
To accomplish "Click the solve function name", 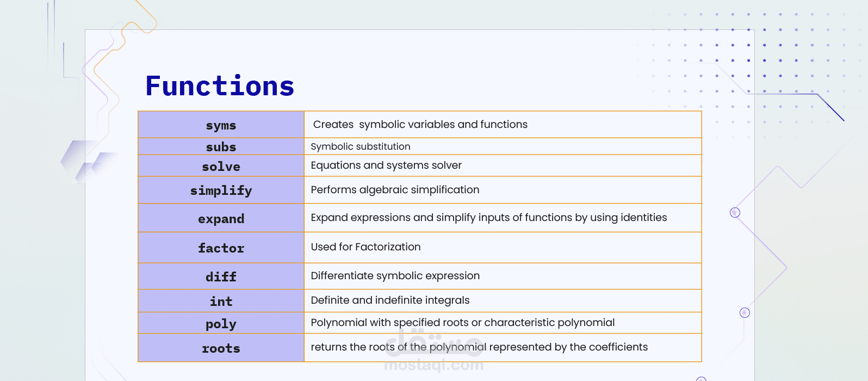I will (x=221, y=167).
